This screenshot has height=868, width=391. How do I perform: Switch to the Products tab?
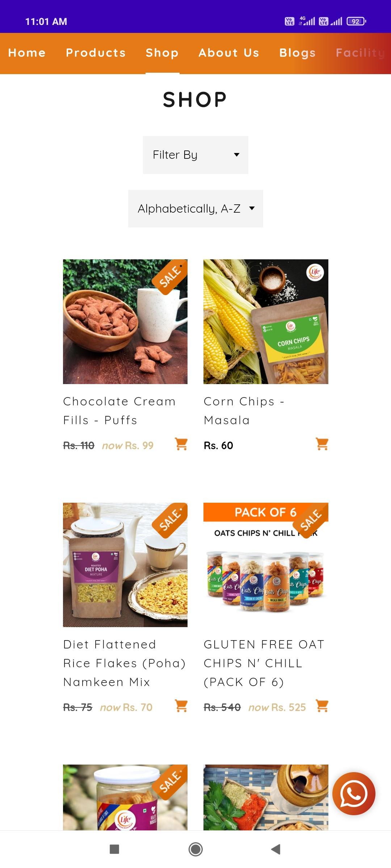click(96, 53)
